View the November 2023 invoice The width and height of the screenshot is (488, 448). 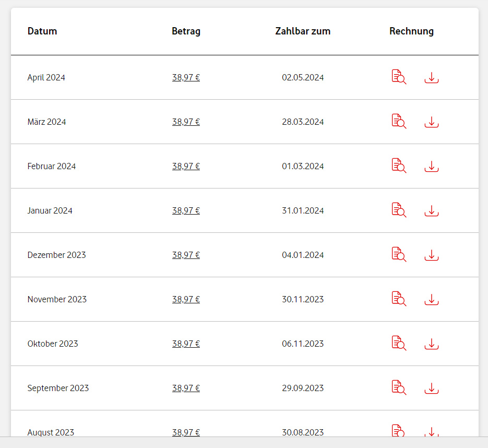[399, 299]
